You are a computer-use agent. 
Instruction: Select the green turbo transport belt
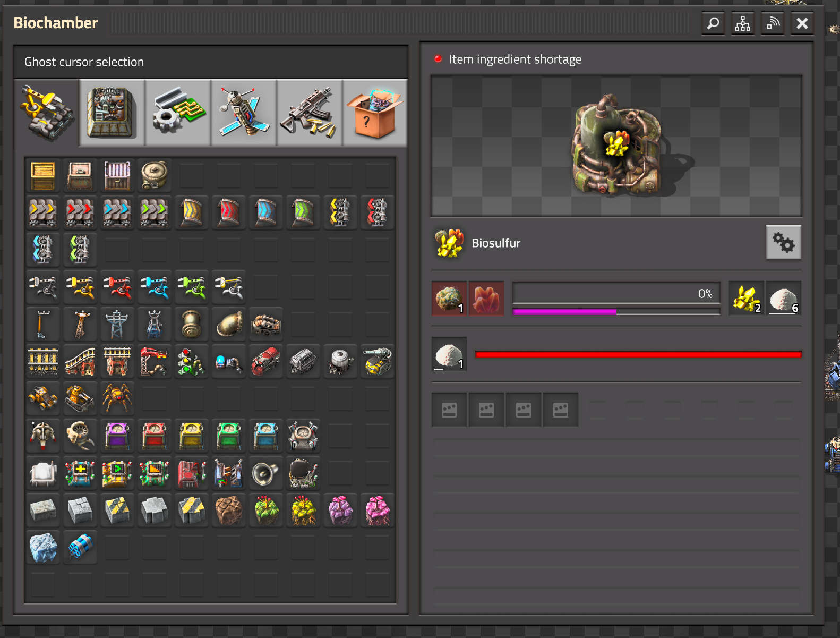click(155, 213)
